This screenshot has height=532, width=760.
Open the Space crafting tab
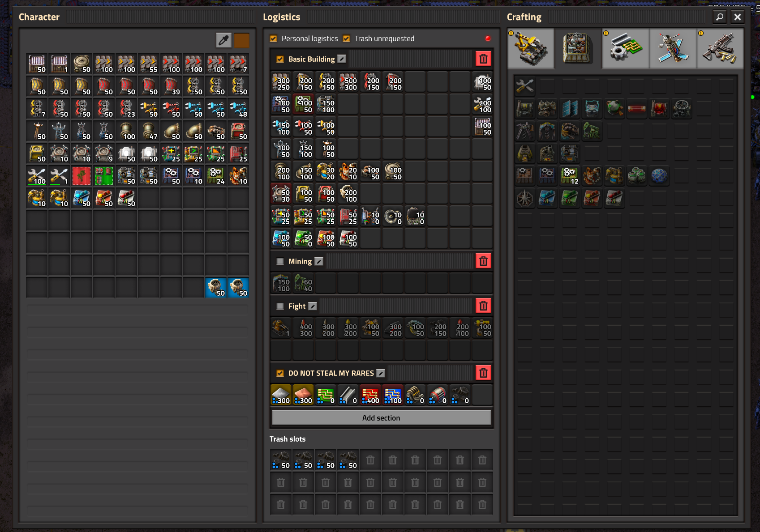pos(673,48)
